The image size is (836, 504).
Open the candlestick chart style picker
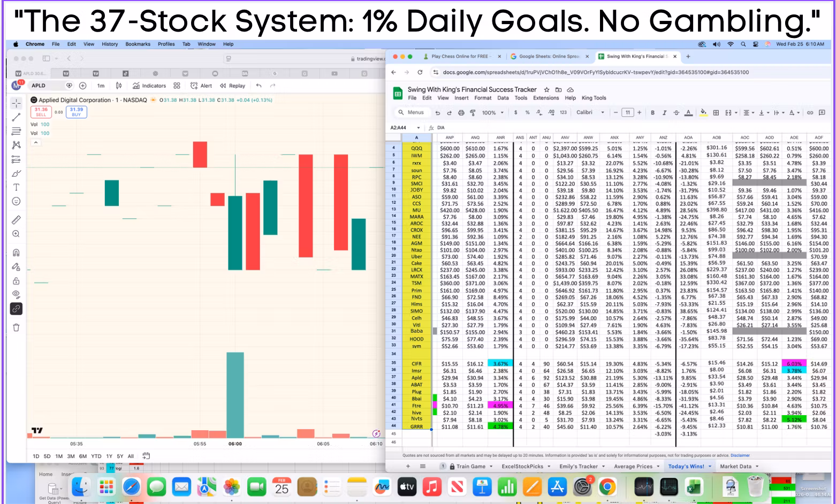click(x=119, y=86)
